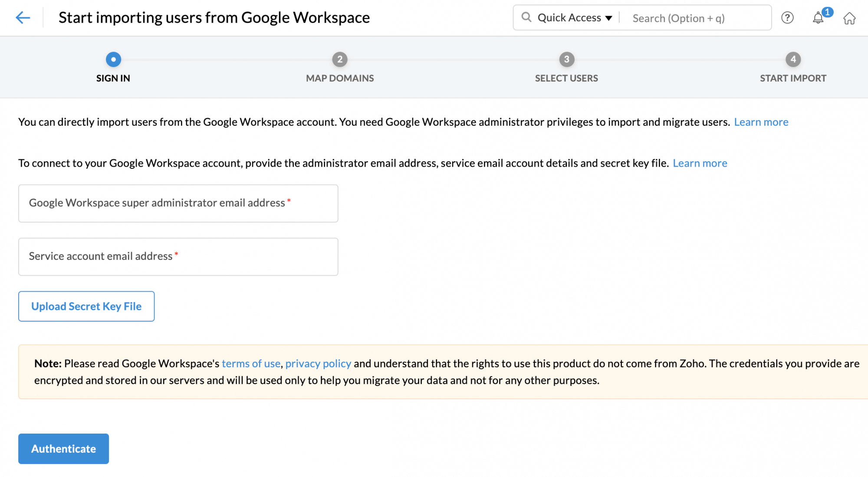
Task: Click Upload Secret Key File button
Action: (x=86, y=306)
